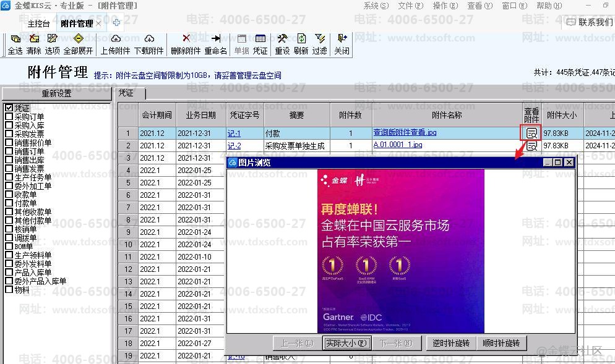This screenshot has height=364, width=615.
Task: Click the 刷新 (refresh) toolbar icon
Action: [x=301, y=38]
